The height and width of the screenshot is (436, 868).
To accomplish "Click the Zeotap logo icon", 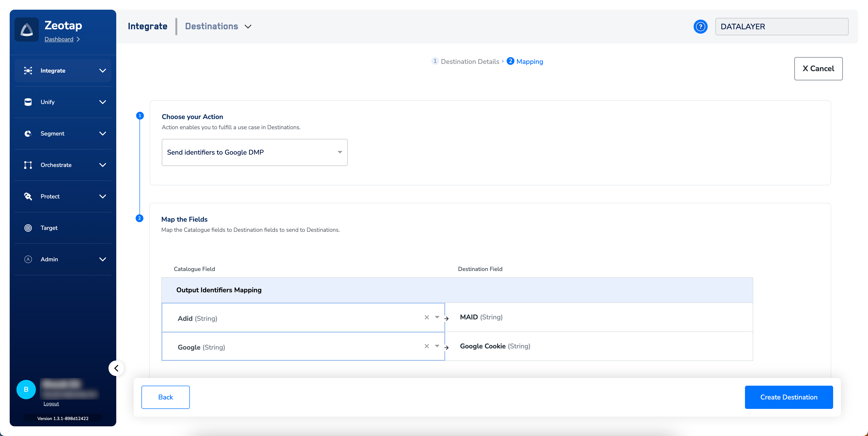I will pos(27,30).
